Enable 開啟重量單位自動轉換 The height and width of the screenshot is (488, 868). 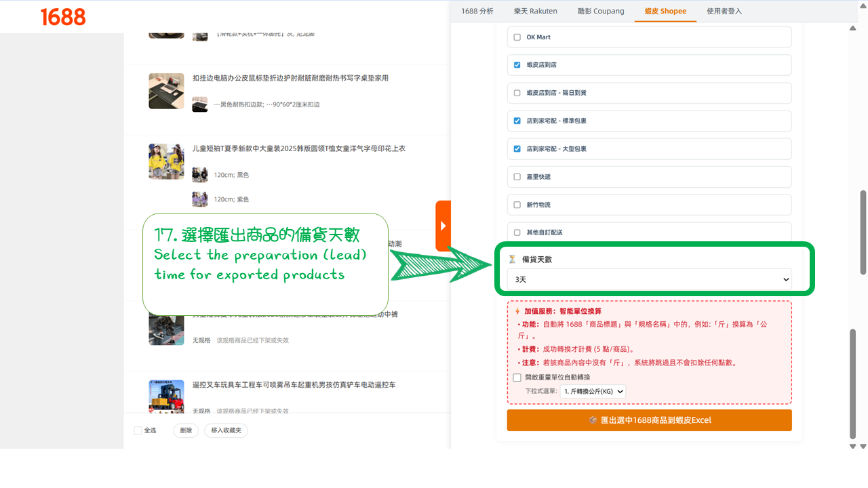coord(516,379)
